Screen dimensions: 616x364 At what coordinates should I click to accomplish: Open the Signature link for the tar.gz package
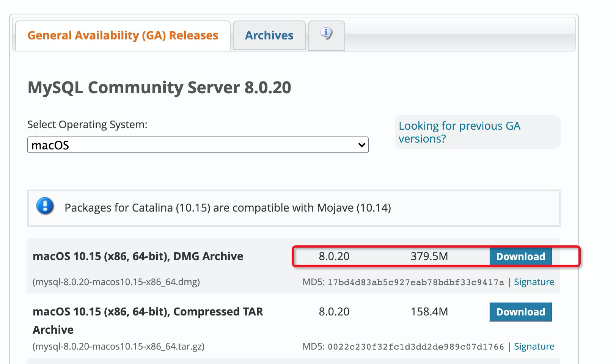point(534,346)
